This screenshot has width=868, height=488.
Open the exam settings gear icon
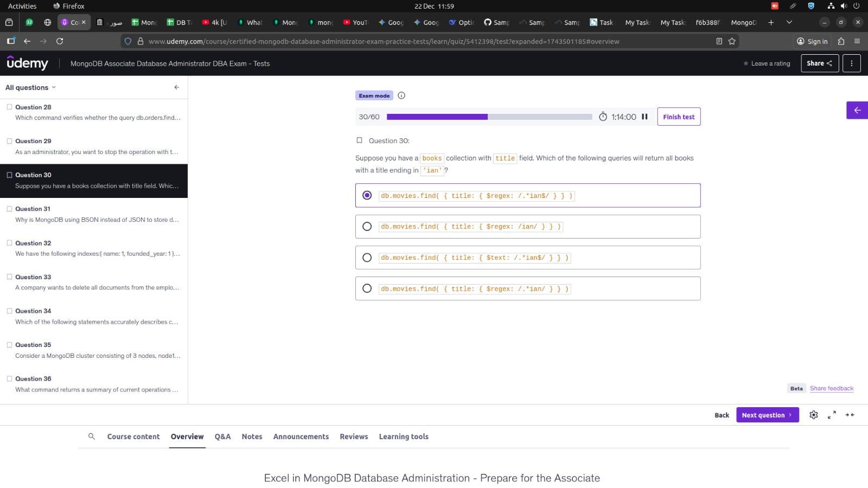[814, 415]
